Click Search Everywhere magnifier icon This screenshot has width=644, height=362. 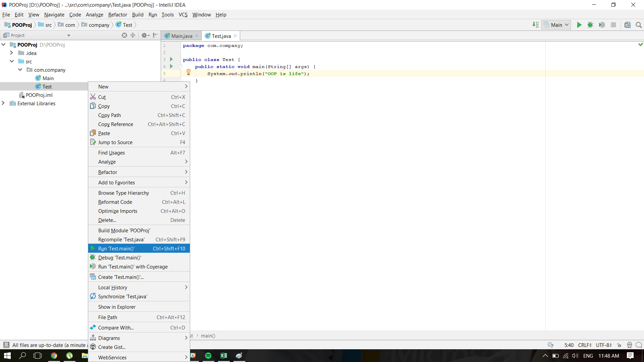[639, 25]
